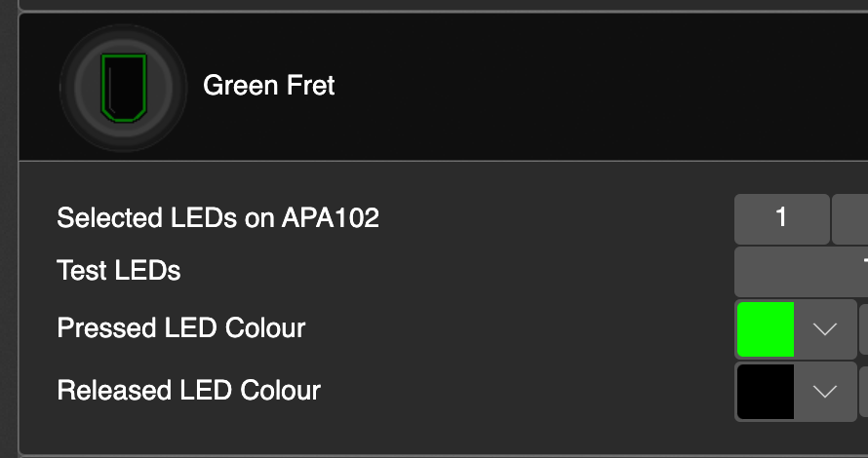Toggle the LED button next to 1
Screen dimensions: 868x458
[x=850, y=217]
